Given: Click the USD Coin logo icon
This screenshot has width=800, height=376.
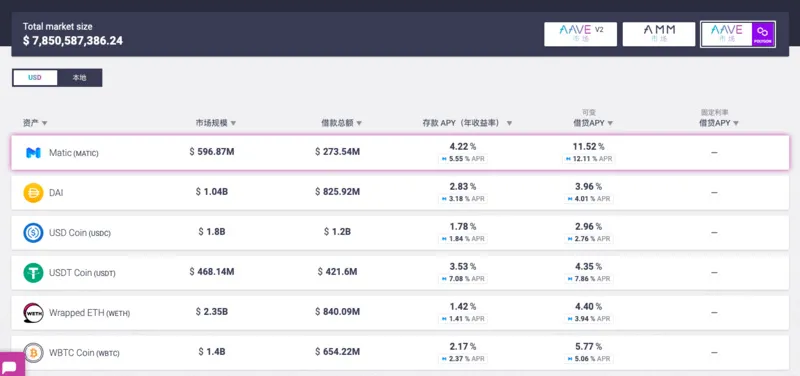Looking at the screenshot, I should tap(33, 233).
